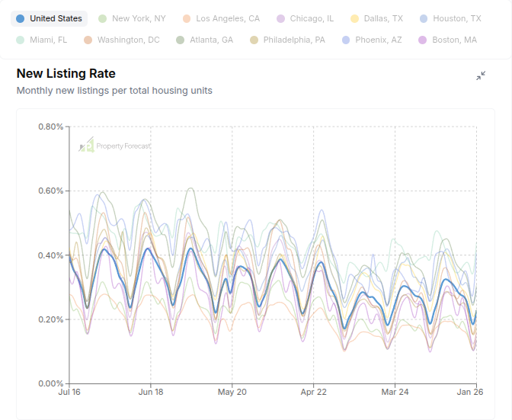
Task: Click the monthly new listings subtitle
Action: tap(114, 91)
